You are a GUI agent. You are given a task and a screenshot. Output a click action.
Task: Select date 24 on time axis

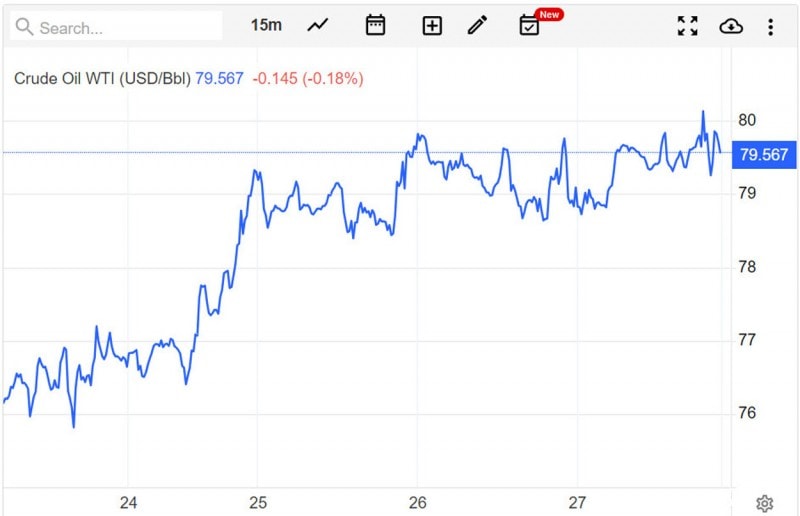129,503
